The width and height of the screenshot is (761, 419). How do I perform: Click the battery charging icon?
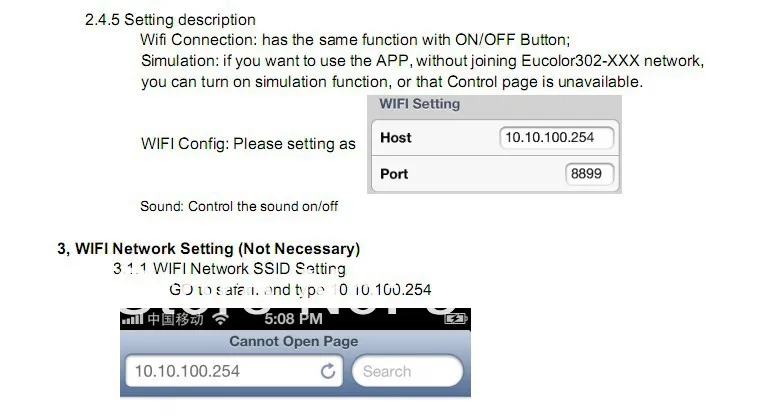[456, 319]
